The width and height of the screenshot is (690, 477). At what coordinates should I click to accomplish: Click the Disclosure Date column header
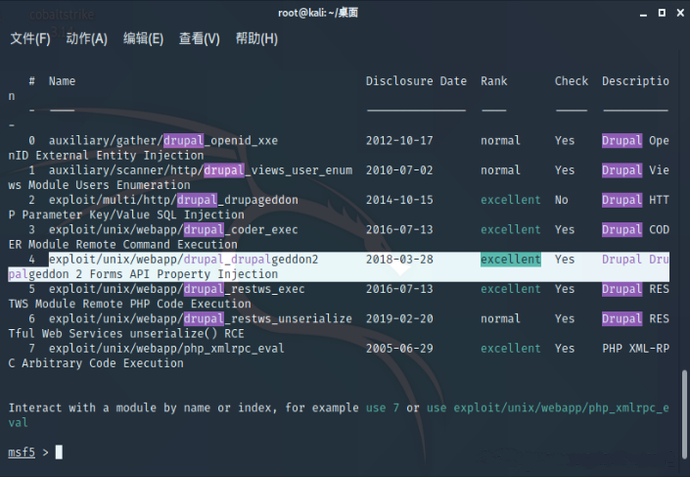pyautogui.click(x=416, y=81)
